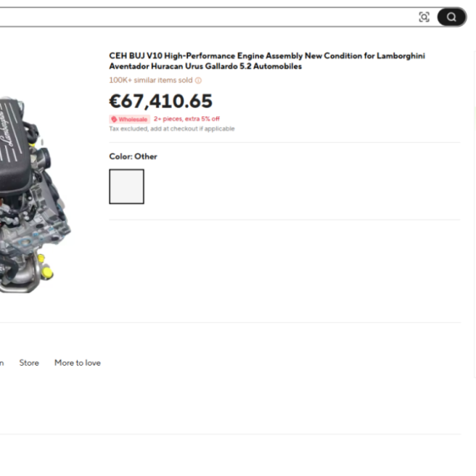Viewport: 476px width, 476px height.
Task: Click the 100K+ similar items sold text
Action: pos(151,80)
